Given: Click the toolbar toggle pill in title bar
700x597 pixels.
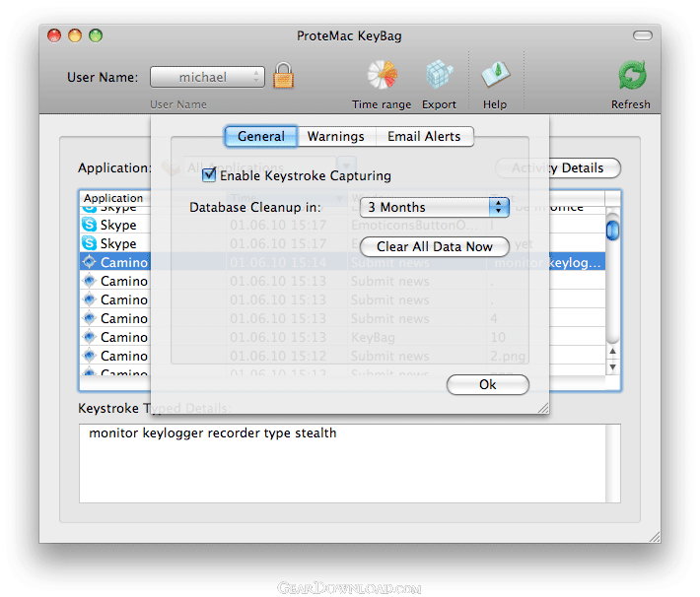Looking at the screenshot, I should [643, 35].
